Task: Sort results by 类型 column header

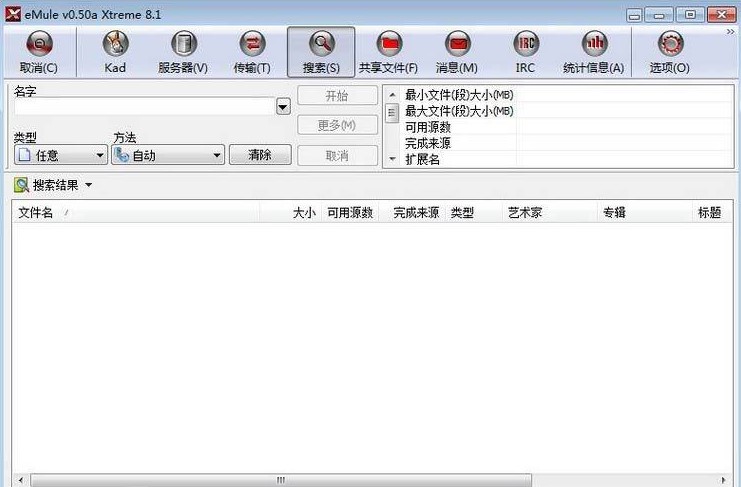Action: click(x=474, y=213)
